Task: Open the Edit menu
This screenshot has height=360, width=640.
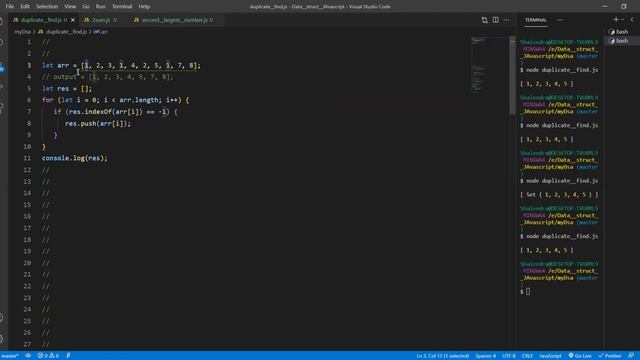Action: [25, 7]
